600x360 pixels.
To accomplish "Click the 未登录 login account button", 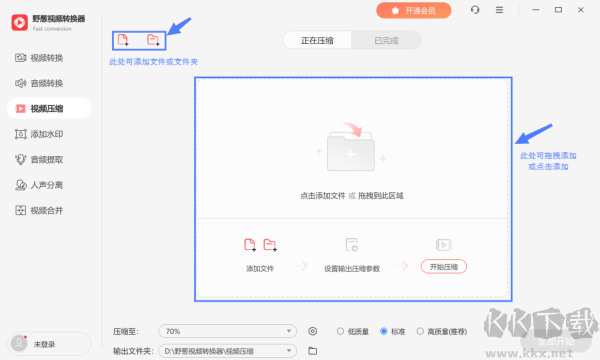I will click(49, 344).
